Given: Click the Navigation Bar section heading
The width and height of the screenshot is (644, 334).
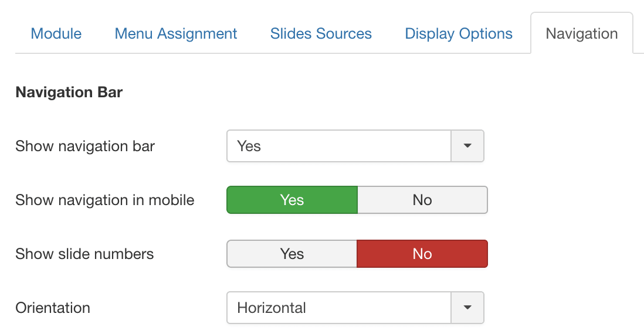Looking at the screenshot, I should point(69,92).
